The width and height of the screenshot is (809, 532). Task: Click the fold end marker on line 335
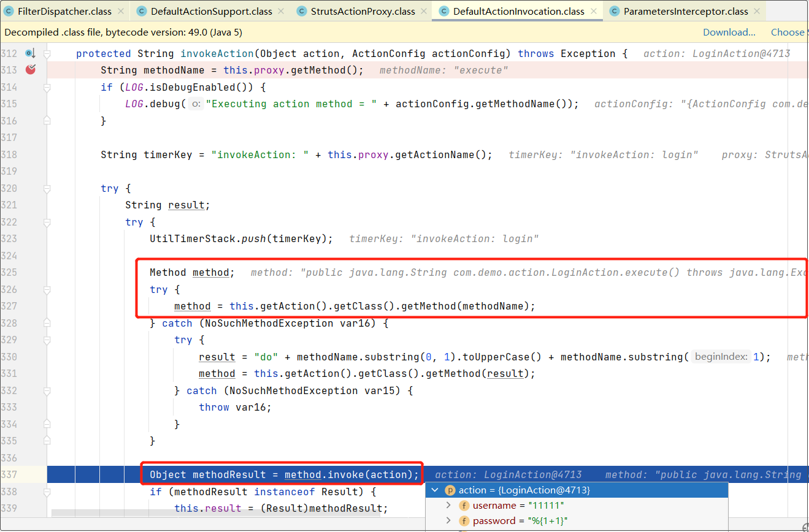pyautogui.click(x=47, y=441)
